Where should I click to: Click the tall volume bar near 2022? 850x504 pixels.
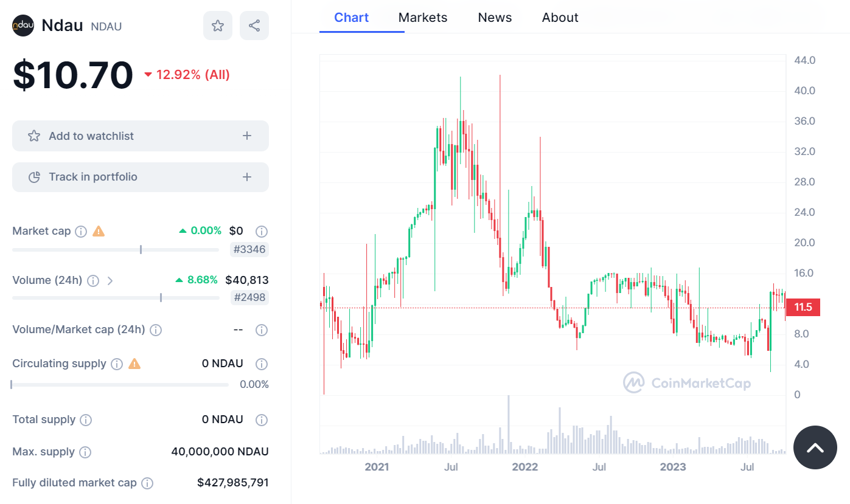click(x=508, y=424)
